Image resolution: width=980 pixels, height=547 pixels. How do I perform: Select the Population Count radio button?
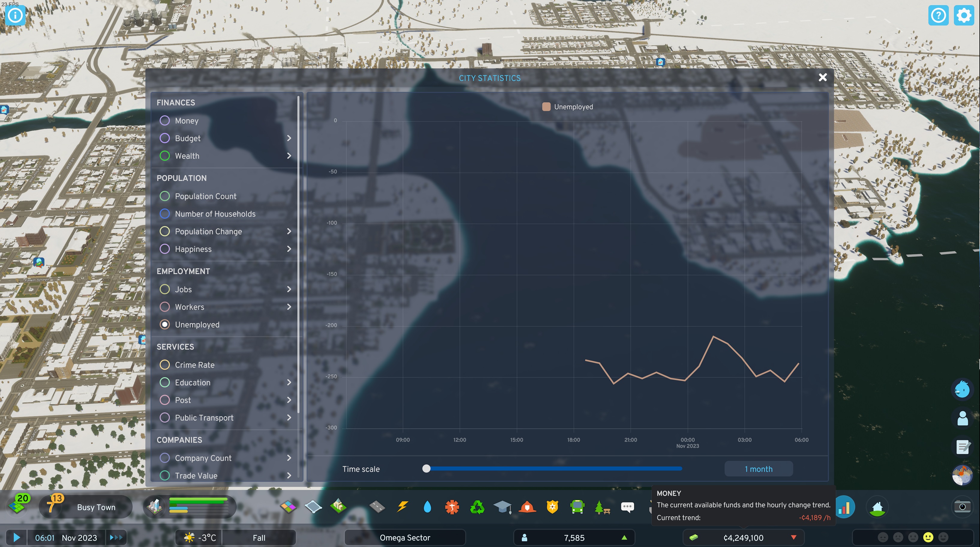point(165,196)
